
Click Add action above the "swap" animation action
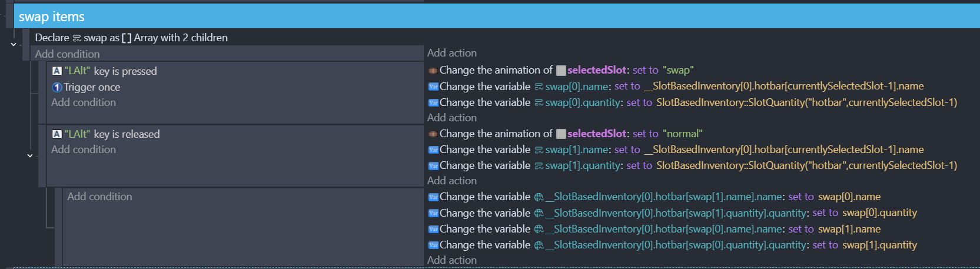click(x=452, y=53)
